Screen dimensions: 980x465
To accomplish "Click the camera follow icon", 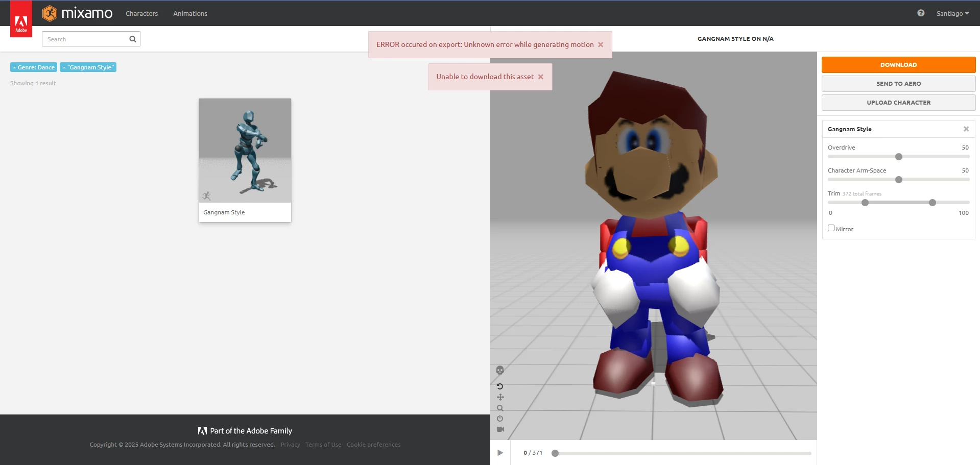I will coord(500,429).
